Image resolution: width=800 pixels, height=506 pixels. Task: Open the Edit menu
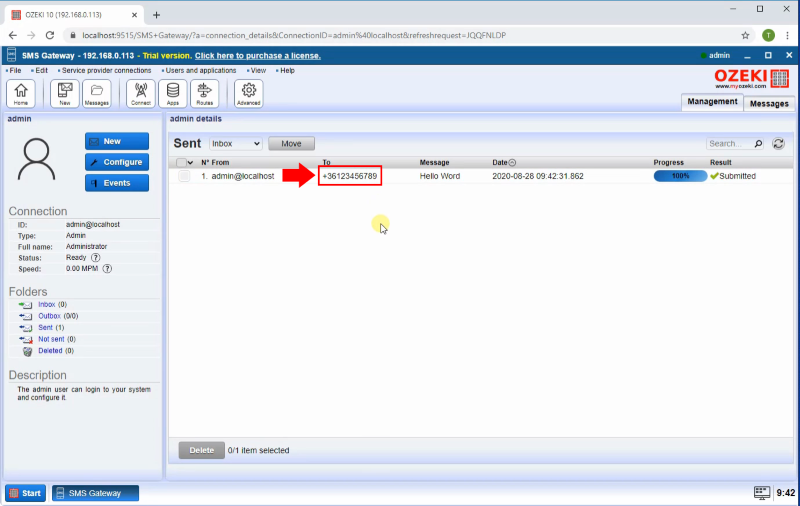pos(41,70)
